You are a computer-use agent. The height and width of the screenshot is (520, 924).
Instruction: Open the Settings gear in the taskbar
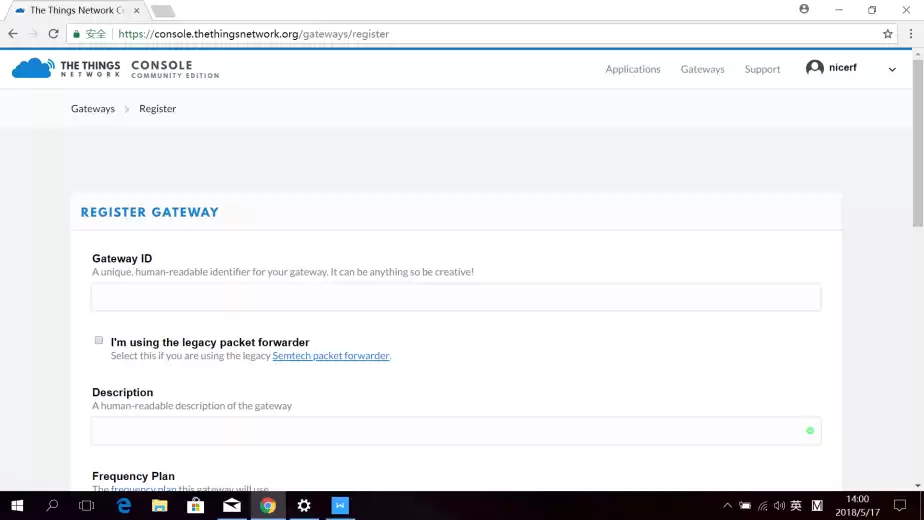(x=304, y=506)
